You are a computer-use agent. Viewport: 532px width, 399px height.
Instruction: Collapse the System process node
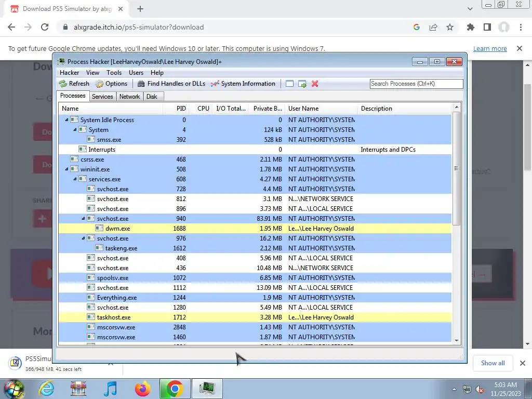[75, 129]
